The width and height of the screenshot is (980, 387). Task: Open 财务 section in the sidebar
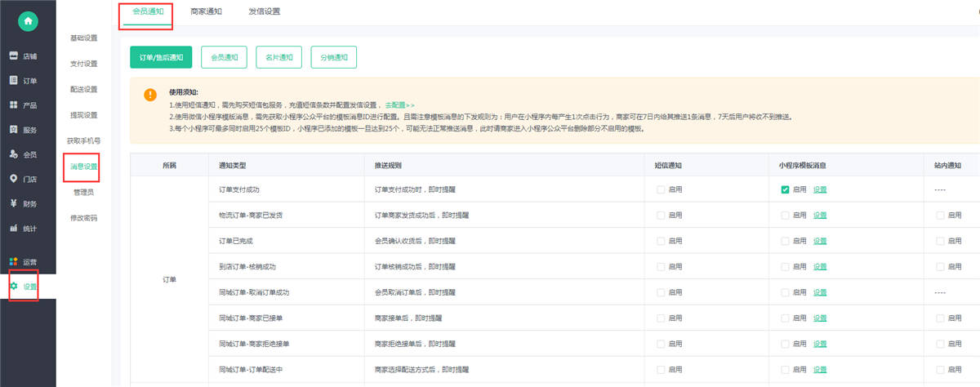tap(23, 203)
